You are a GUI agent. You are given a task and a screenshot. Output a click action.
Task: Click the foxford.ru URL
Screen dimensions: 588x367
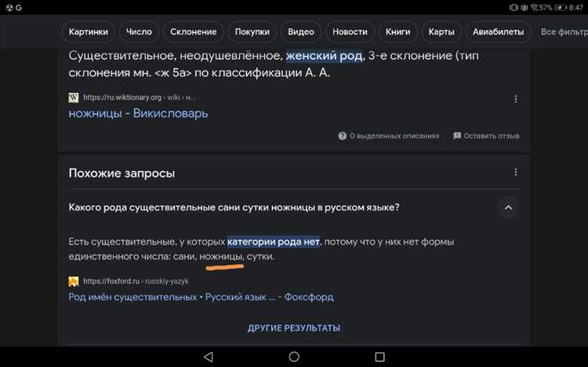point(136,281)
